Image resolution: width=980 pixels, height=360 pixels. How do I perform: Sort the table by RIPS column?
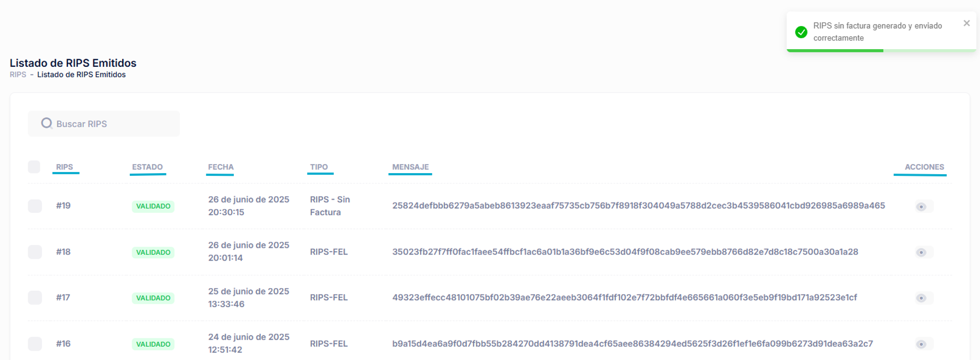pos(65,167)
